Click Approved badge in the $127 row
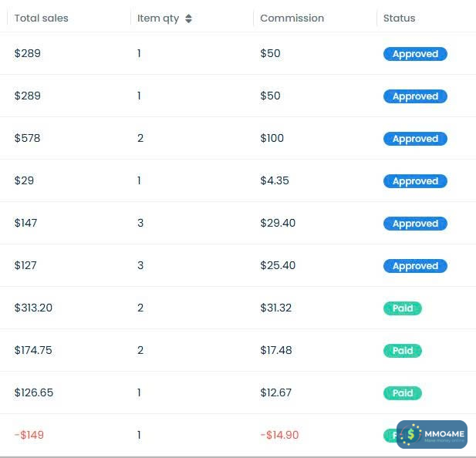Screen dimensions: 476x458 tap(415, 266)
